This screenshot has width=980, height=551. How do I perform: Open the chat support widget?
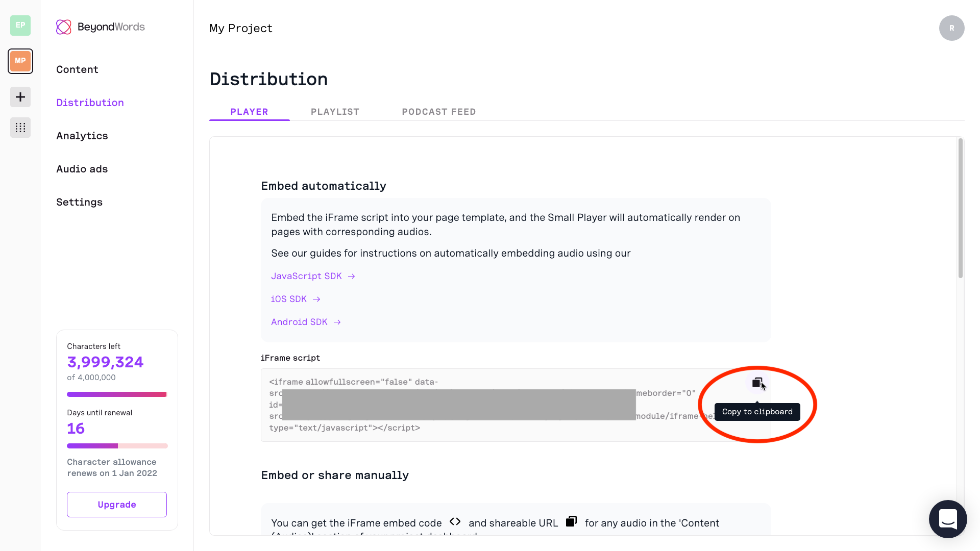[948, 519]
